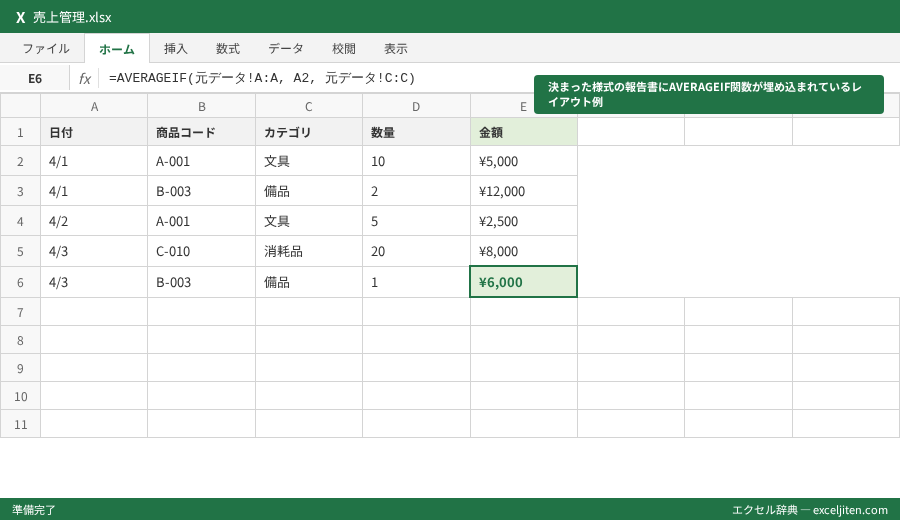Open the 数式 tab

point(228,49)
